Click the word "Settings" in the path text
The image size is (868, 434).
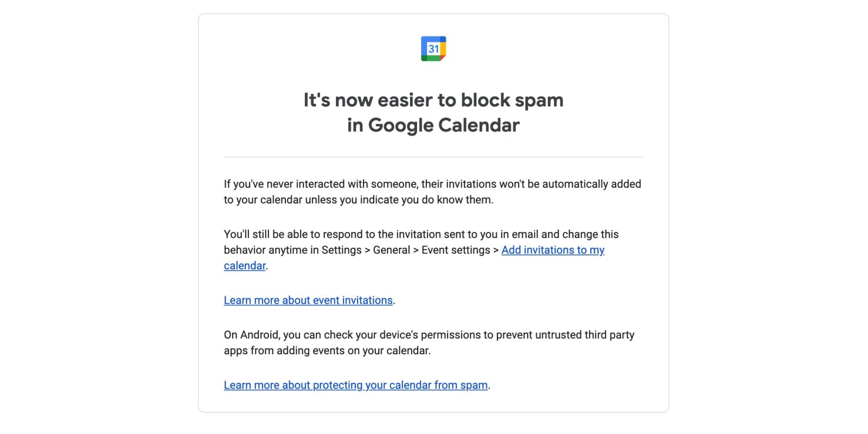point(341,250)
